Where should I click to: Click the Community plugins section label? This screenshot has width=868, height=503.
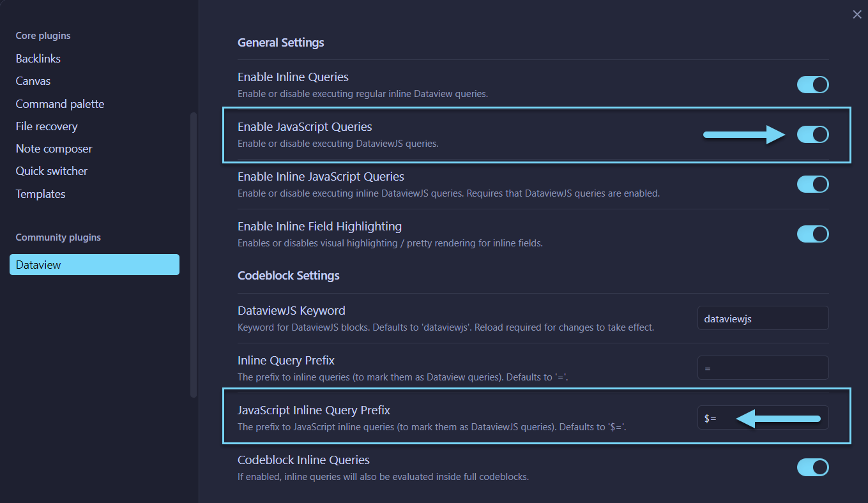(x=58, y=237)
